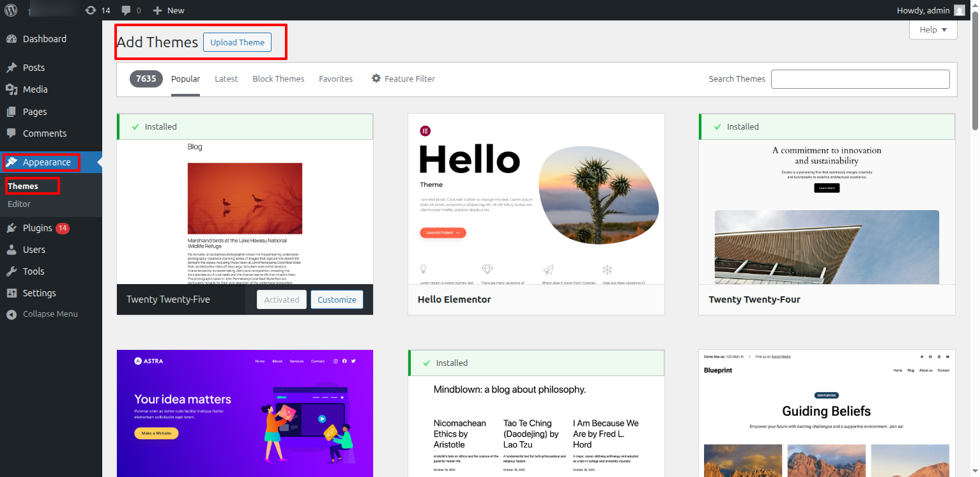Viewport: 980px width, 477px height.
Task: Click the Settings sliders icon
Action: [x=11, y=293]
